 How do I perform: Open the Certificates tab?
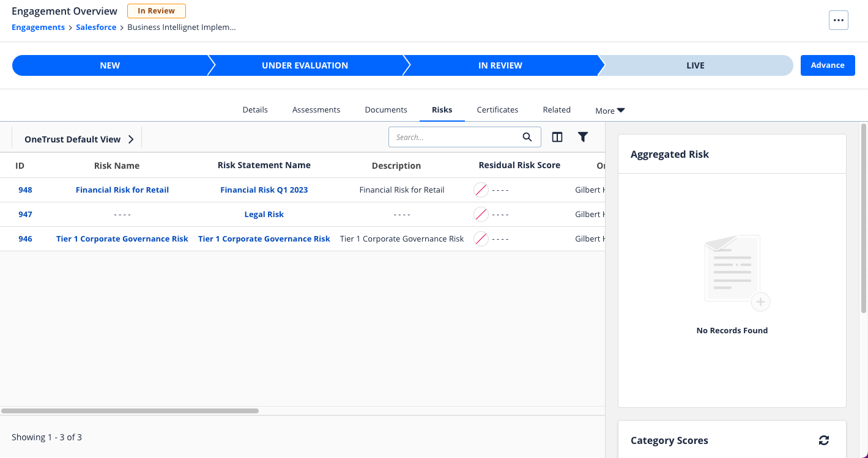click(497, 110)
